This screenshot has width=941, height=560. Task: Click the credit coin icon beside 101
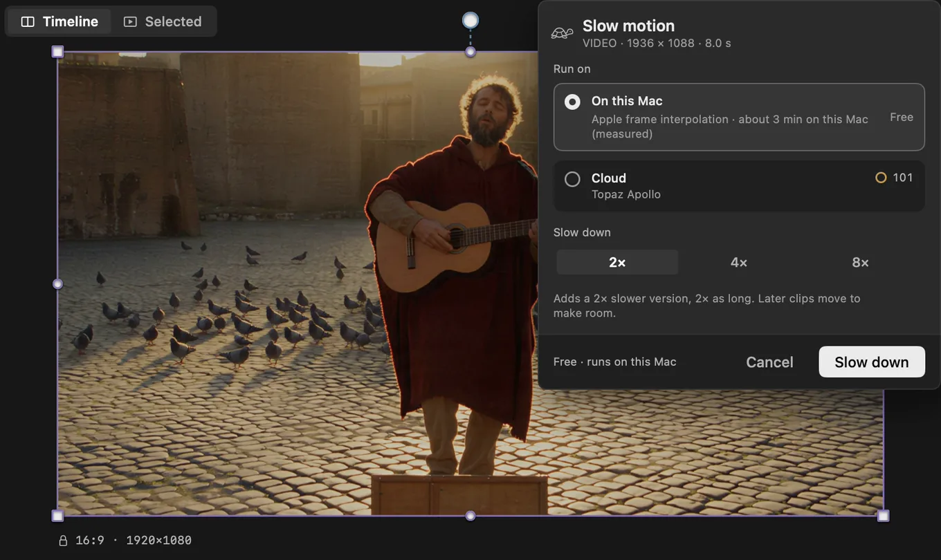(x=881, y=178)
